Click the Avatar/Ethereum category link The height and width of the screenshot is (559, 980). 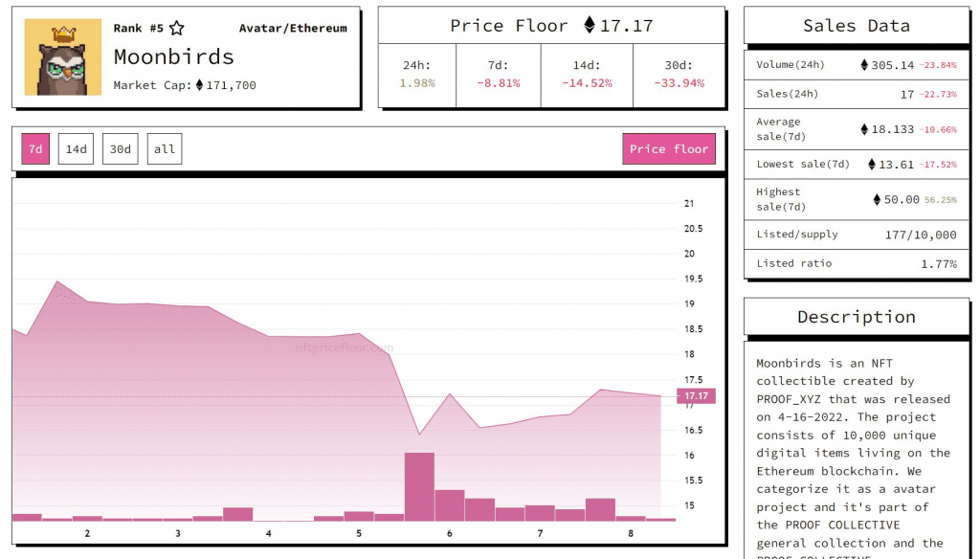pyautogui.click(x=293, y=28)
